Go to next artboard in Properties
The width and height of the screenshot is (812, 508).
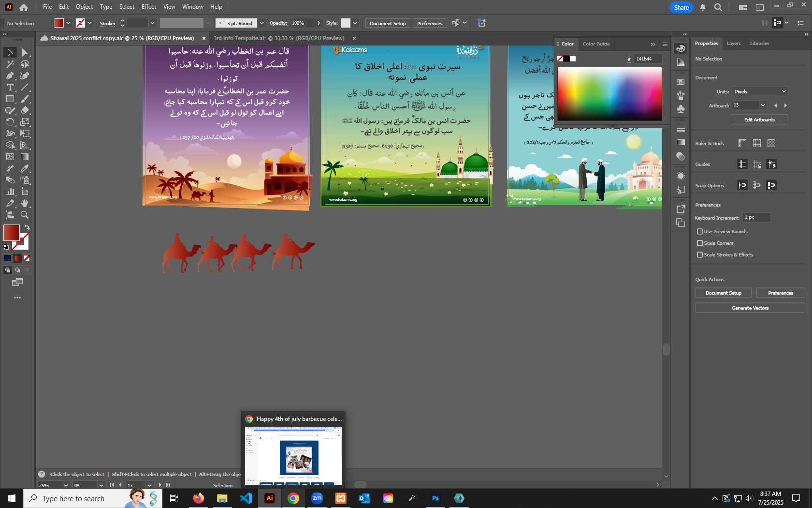[x=785, y=105]
